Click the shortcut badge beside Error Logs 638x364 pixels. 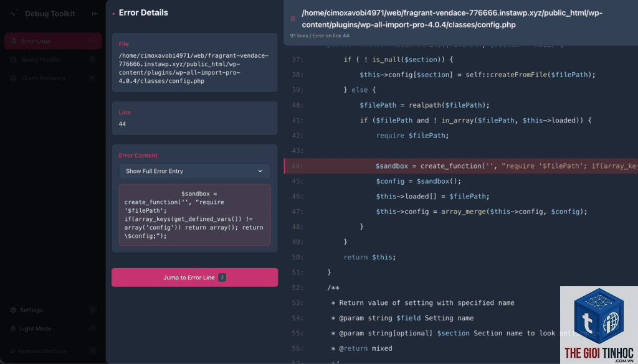93,41
